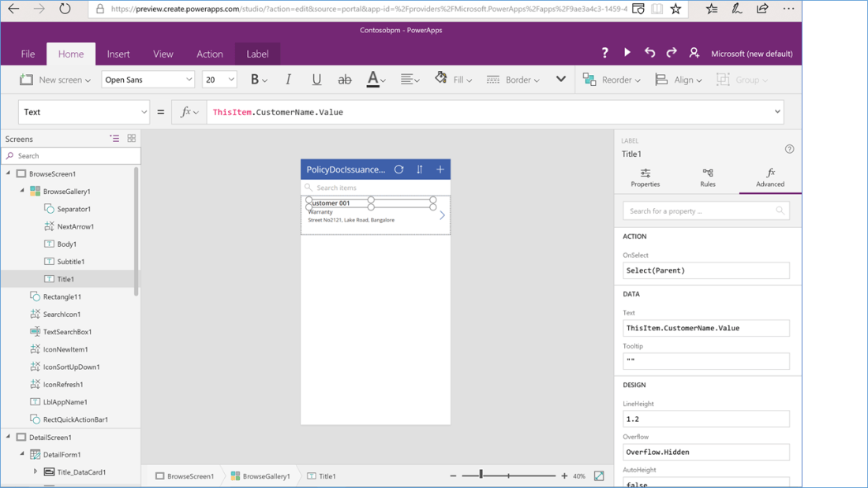This screenshot has width=868, height=488.
Task: Click the Preview app play icon
Action: [x=627, y=53]
